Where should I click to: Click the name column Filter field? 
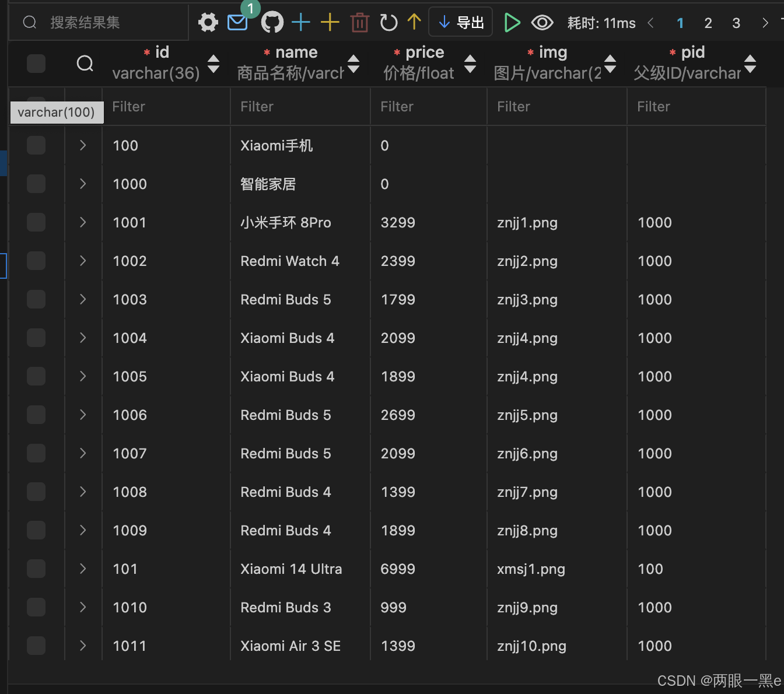pyautogui.click(x=300, y=107)
